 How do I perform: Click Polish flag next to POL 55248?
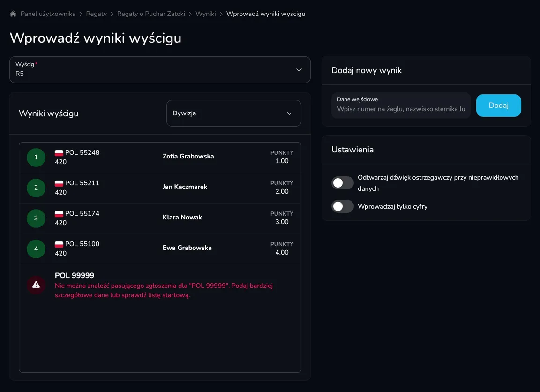[59, 152]
